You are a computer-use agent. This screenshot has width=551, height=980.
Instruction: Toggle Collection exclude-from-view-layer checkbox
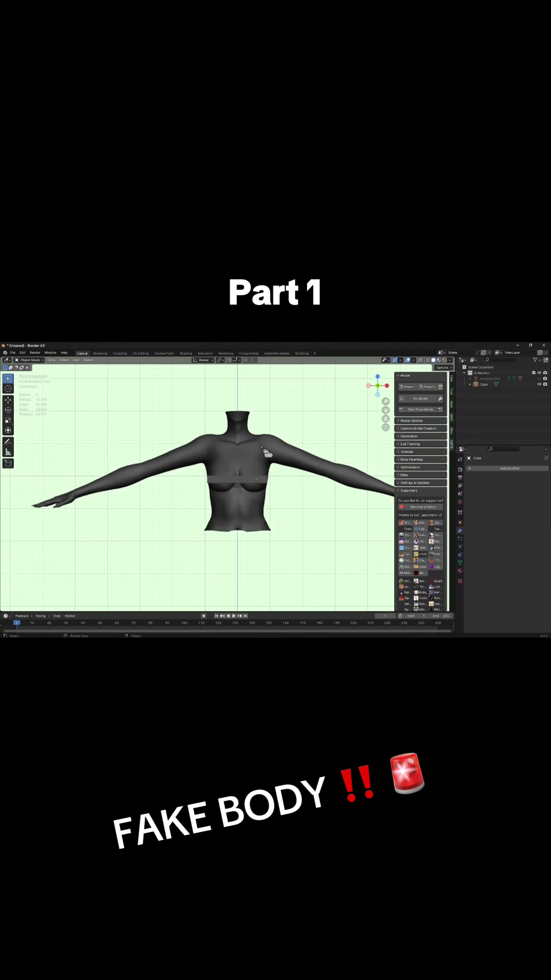click(533, 373)
